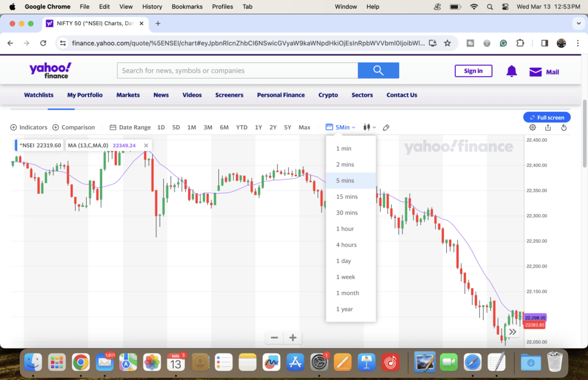Set range to 5Y
588x380 pixels.
288,127
